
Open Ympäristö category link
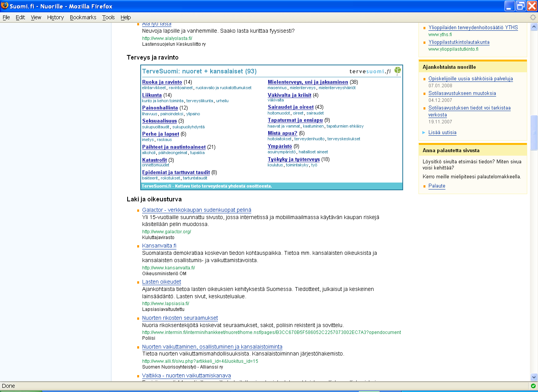[x=280, y=146]
